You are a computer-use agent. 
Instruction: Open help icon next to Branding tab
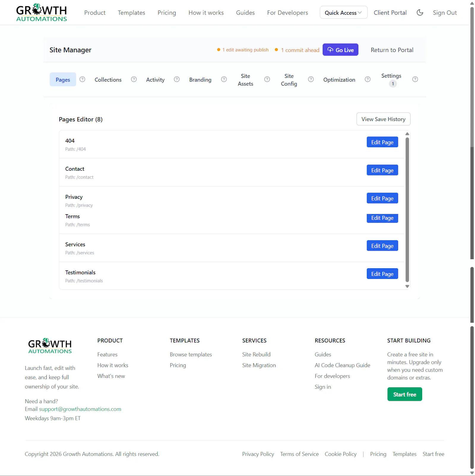pos(224,79)
